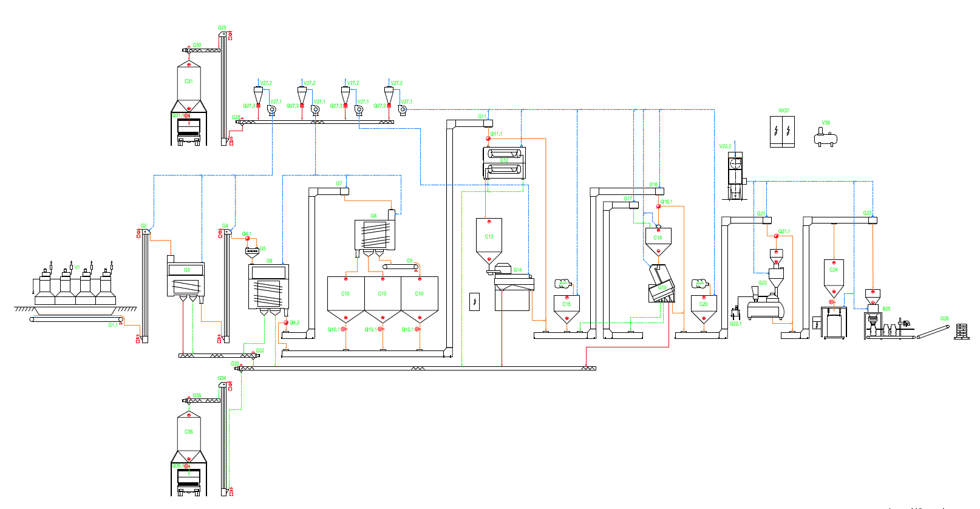Select the V38 air compressor symbol
The width and height of the screenshot is (980, 509).
coord(825,138)
